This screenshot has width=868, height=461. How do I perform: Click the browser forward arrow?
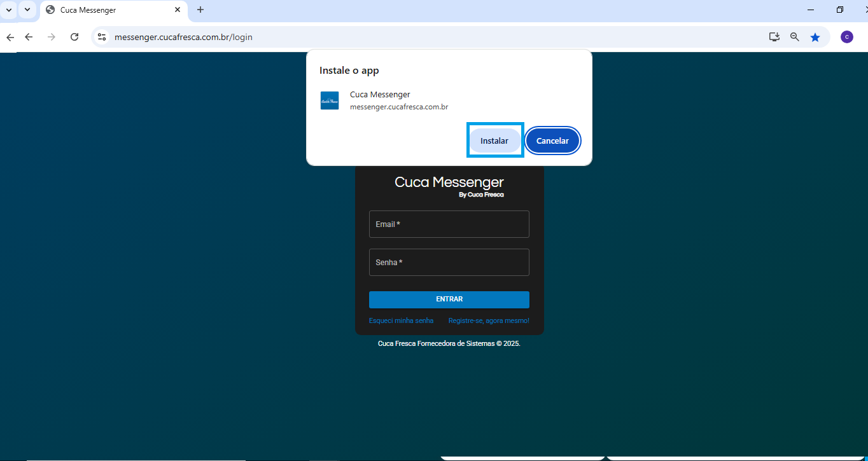[52, 37]
